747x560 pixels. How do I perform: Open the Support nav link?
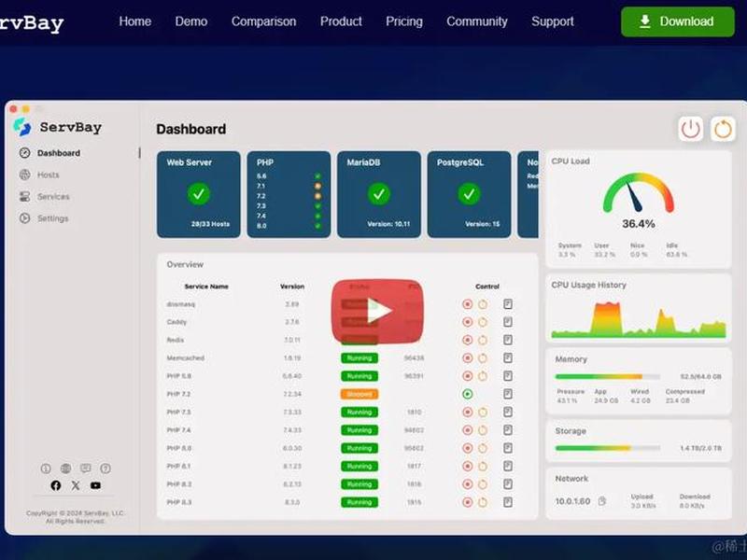553,21
